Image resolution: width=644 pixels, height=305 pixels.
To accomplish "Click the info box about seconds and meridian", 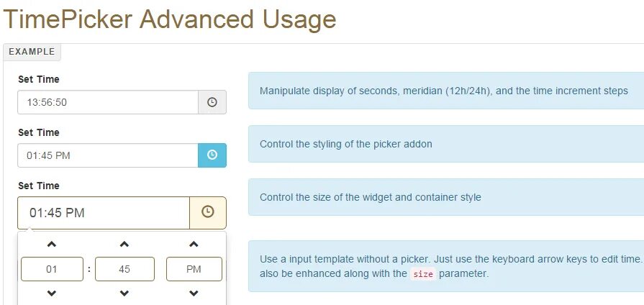I will pos(446,91).
